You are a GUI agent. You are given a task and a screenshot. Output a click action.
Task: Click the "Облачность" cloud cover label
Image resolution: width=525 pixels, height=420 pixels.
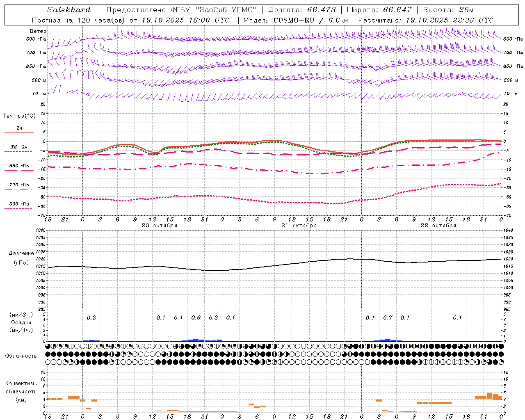[x=21, y=356]
